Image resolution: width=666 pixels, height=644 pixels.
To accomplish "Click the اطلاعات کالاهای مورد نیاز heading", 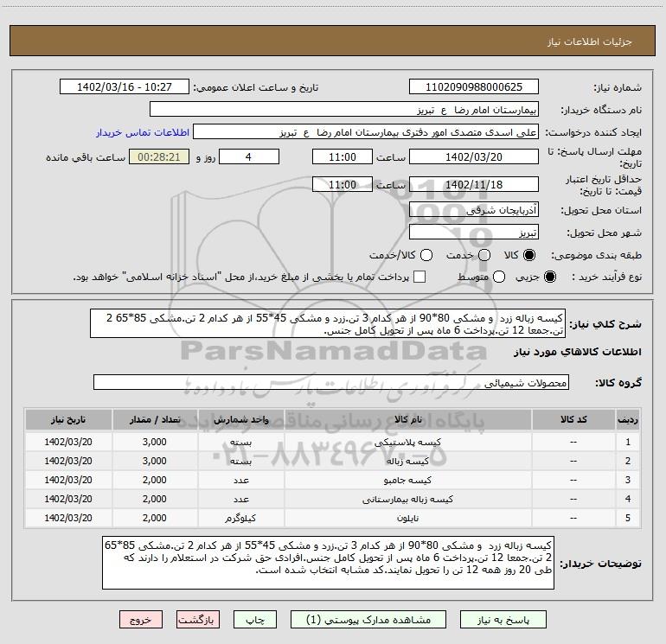I will (578, 352).
